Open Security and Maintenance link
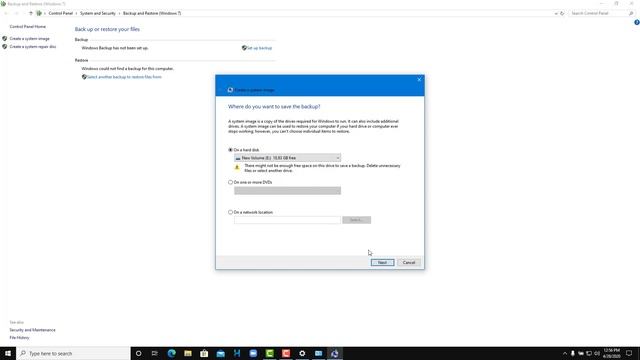640x360 pixels. [32, 330]
